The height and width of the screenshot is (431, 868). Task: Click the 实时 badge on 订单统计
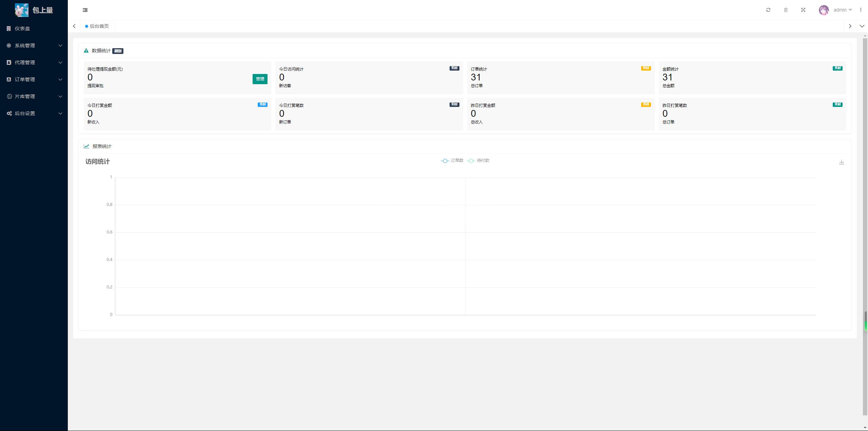click(646, 68)
